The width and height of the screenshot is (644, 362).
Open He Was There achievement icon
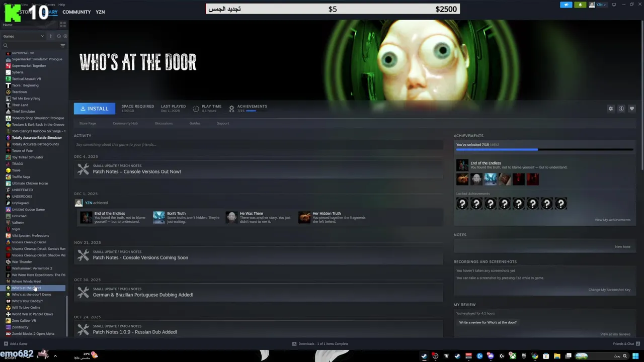(x=231, y=217)
